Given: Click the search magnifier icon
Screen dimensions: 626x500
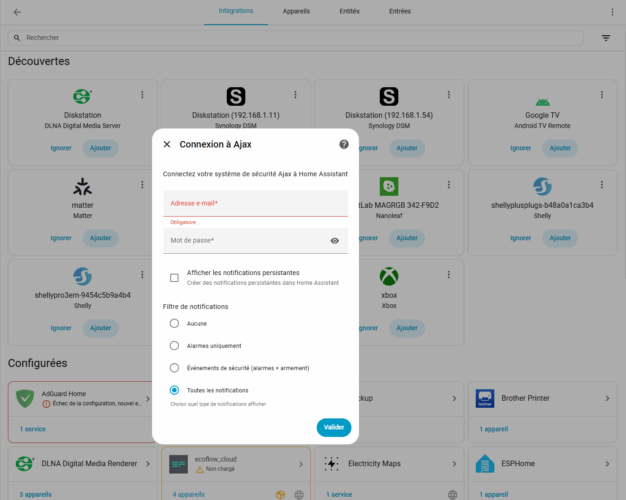Looking at the screenshot, I should [17, 38].
